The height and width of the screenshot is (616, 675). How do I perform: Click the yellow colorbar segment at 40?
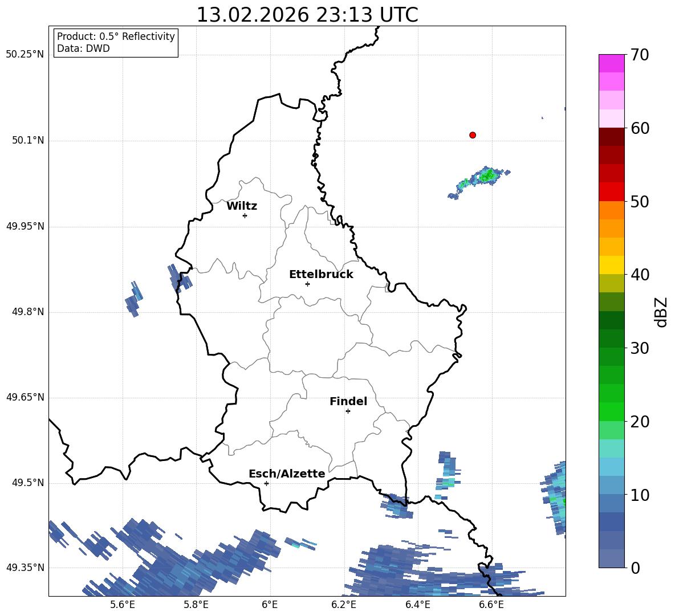point(612,265)
